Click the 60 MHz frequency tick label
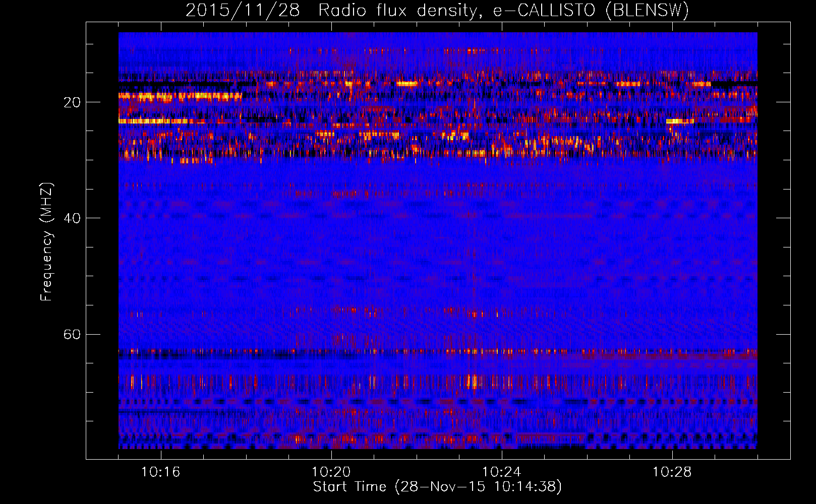816x504 pixels. click(72, 334)
